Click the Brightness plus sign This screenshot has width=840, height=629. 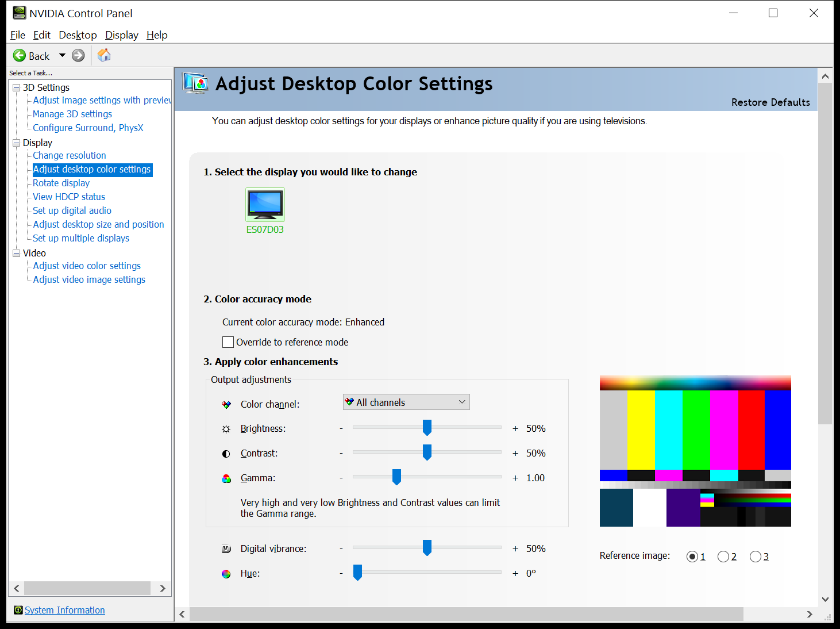pyautogui.click(x=515, y=429)
